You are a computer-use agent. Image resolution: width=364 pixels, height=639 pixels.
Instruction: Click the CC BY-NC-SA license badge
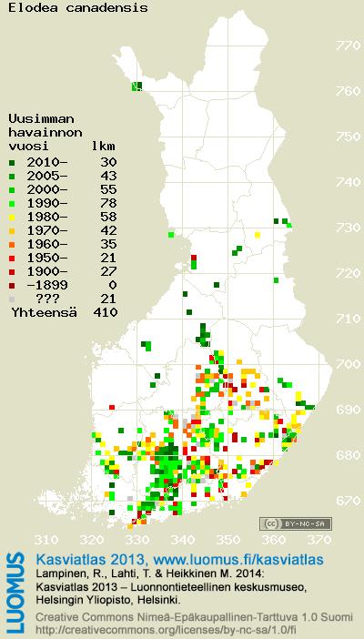[296, 523]
